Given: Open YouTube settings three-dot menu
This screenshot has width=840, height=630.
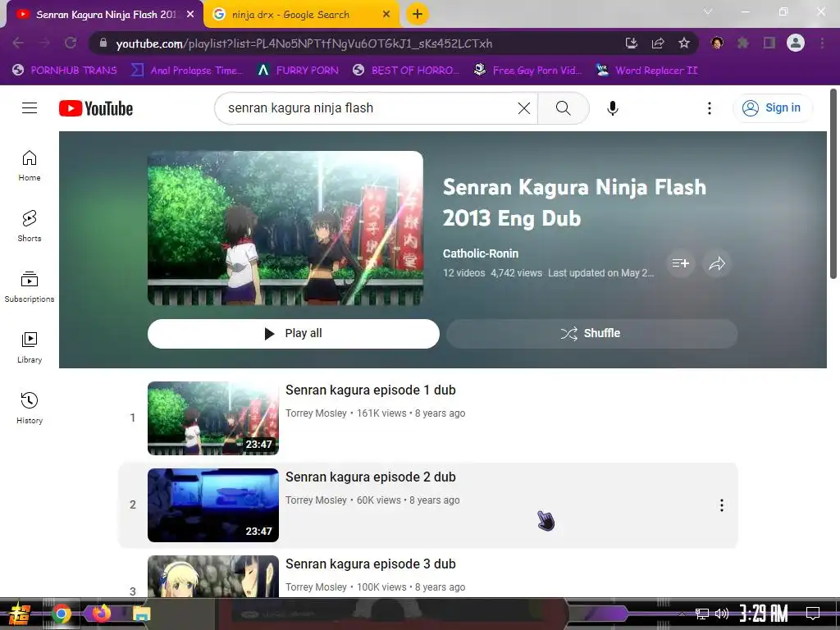Looking at the screenshot, I should click(x=710, y=108).
